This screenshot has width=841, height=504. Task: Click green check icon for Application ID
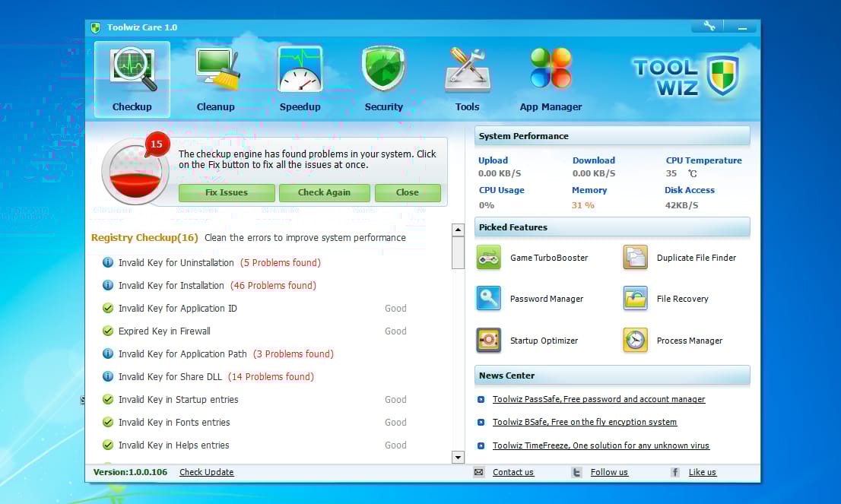pyautogui.click(x=108, y=309)
